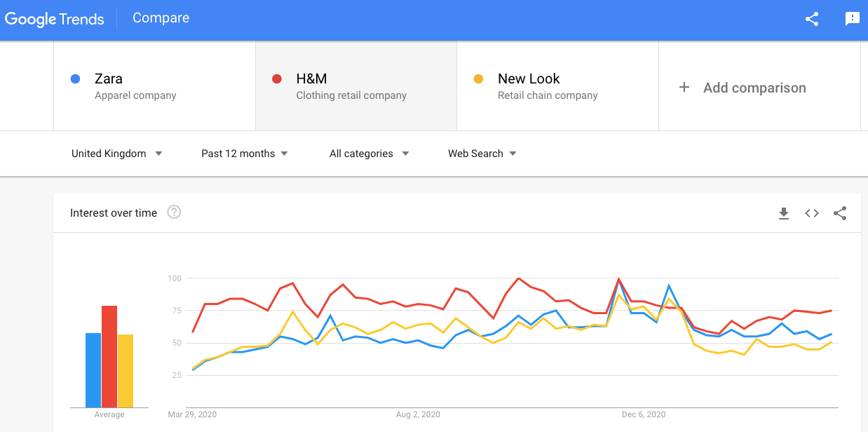Click the share icon in the blue header
868x432 pixels.
click(x=812, y=19)
